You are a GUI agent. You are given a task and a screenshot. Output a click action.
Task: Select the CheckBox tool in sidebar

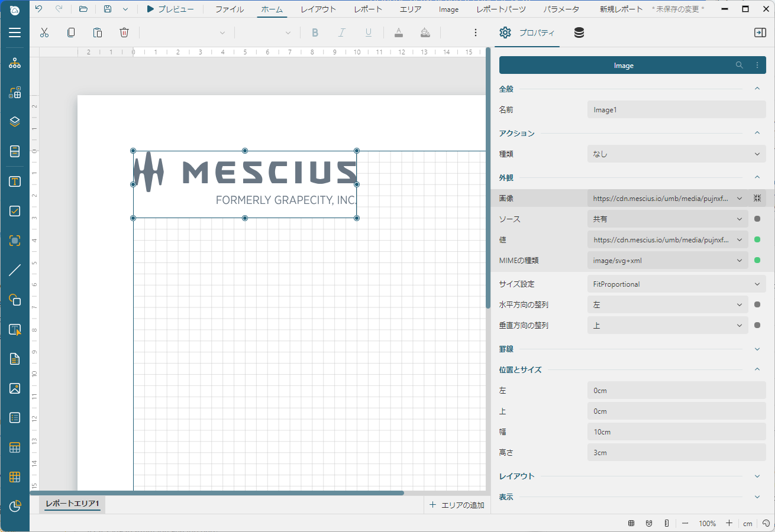click(x=15, y=211)
